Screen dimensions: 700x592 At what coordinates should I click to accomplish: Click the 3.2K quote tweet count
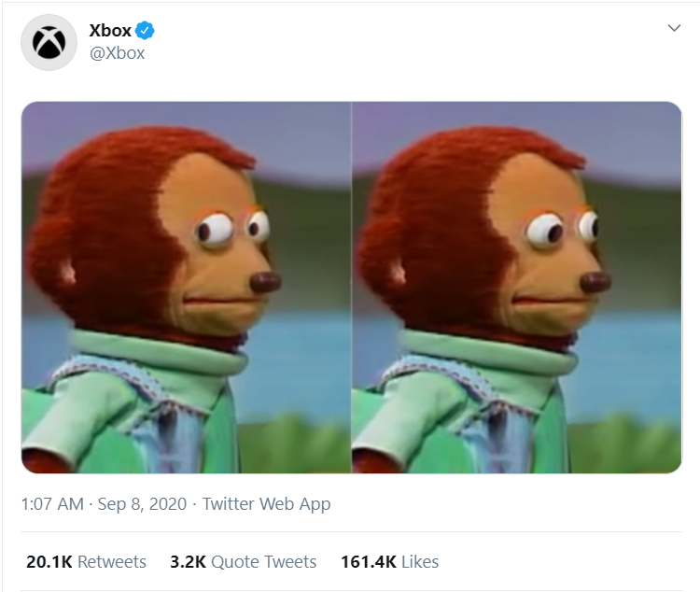(x=188, y=561)
